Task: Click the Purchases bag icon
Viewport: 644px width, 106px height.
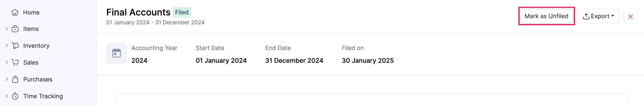Action: tap(15, 79)
